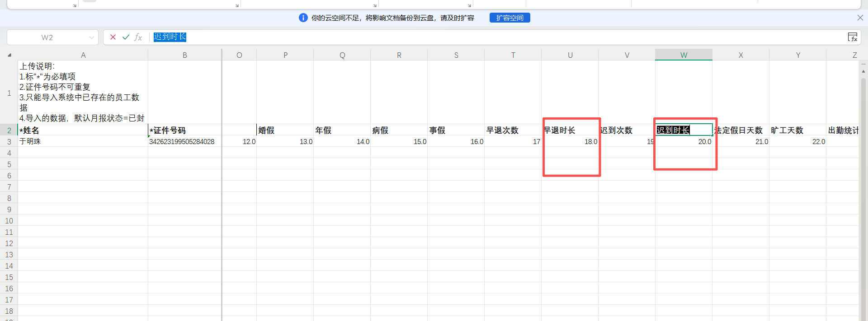Click the formula bar text 迟到时长
Screen dimensions: 868x321
tap(170, 37)
